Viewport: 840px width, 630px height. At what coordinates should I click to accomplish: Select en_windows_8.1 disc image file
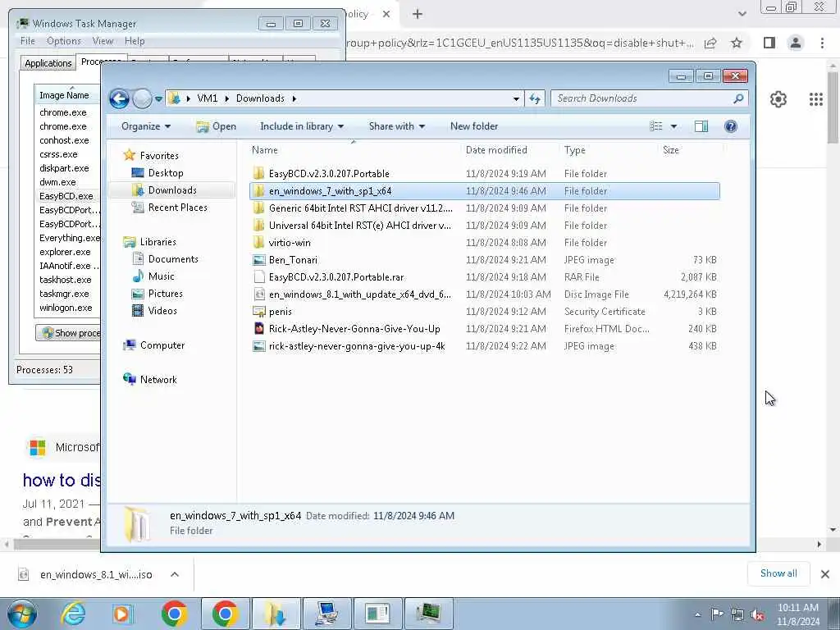pos(484,294)
